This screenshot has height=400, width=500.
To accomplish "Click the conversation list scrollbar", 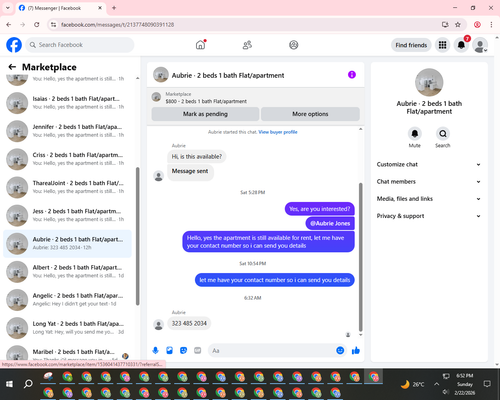I will coord(137,236).
